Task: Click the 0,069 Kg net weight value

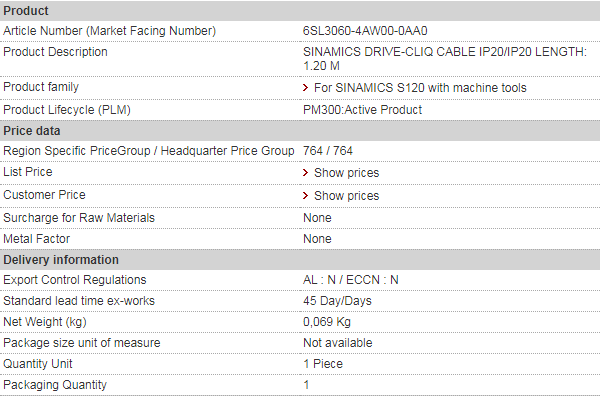Action: [327, 322]
